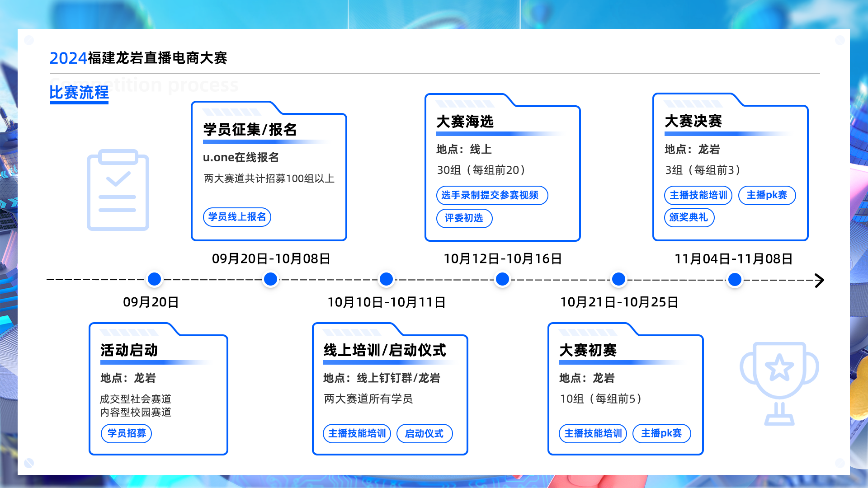This screenshot has width=868, height=488.
Task: Click the 选手录制提交参赛视频 pill button
Action: click(491, 195)
